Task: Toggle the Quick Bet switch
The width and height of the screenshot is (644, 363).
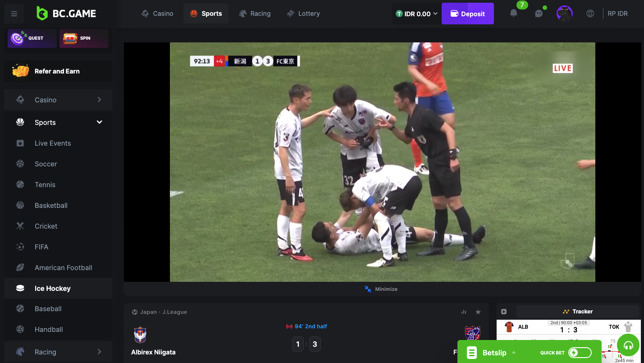Action: coord(580,353)
